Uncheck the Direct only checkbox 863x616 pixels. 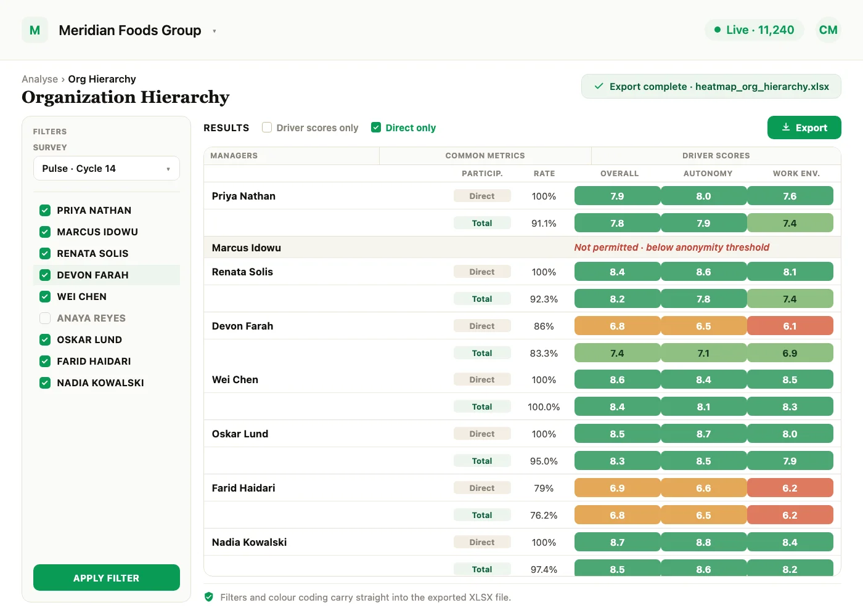[376, 128]
